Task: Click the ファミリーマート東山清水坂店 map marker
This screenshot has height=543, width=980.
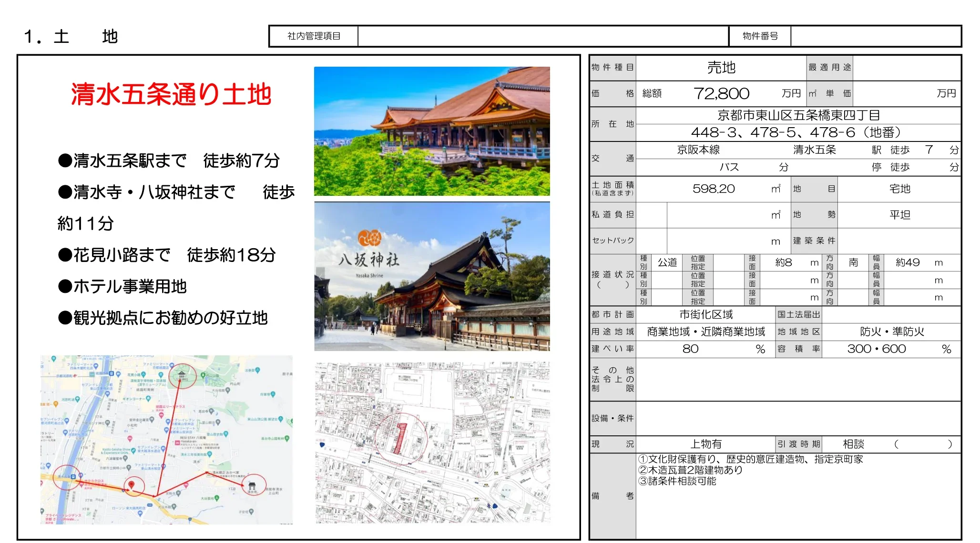Action: click(164, 465)
